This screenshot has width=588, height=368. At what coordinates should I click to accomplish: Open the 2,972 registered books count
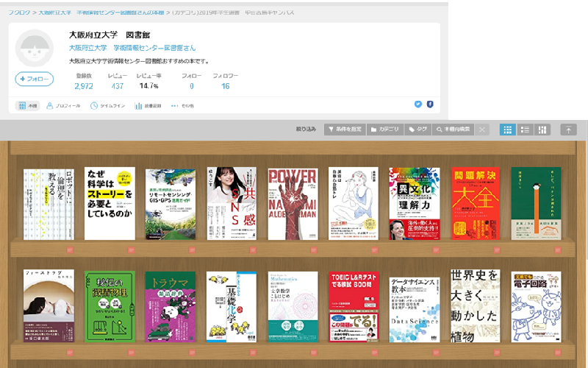[x=84, y=86]
